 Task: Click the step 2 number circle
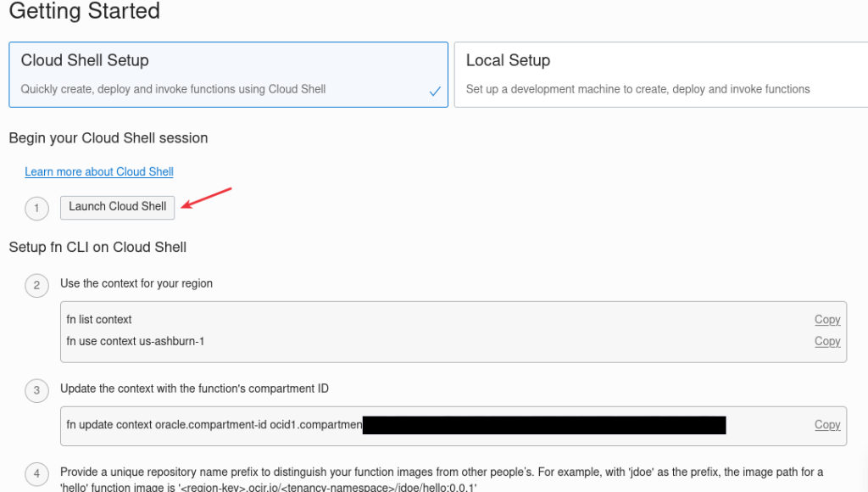click(36, 285)
